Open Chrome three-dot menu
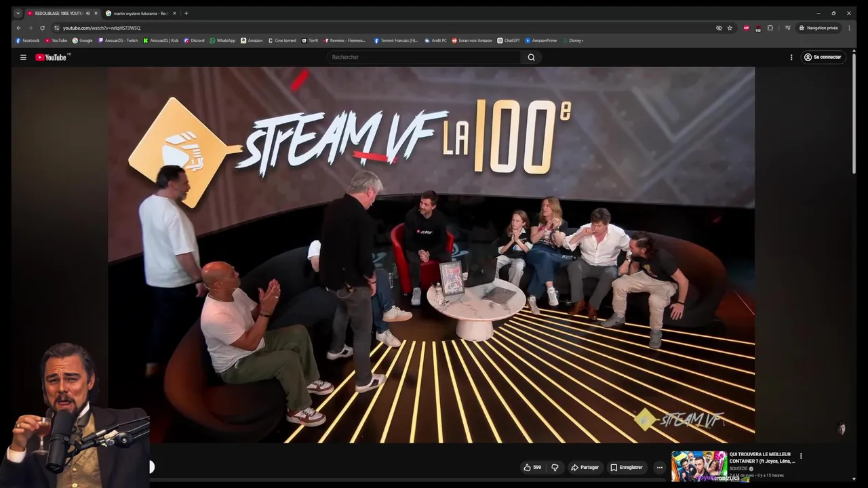This screenshot has width=868, height=488. pyautogui.click(x=849, y=28)
